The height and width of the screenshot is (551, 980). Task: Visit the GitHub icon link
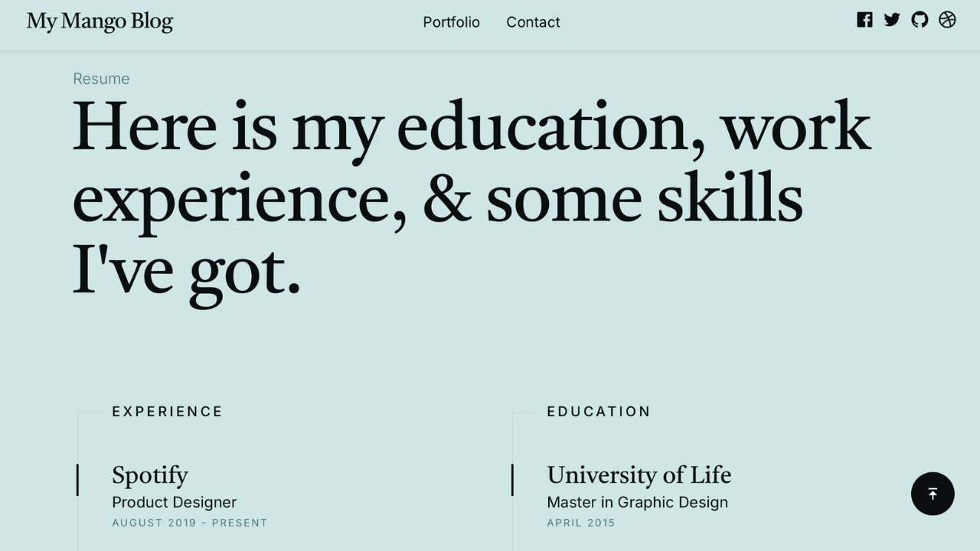[920, 20]
